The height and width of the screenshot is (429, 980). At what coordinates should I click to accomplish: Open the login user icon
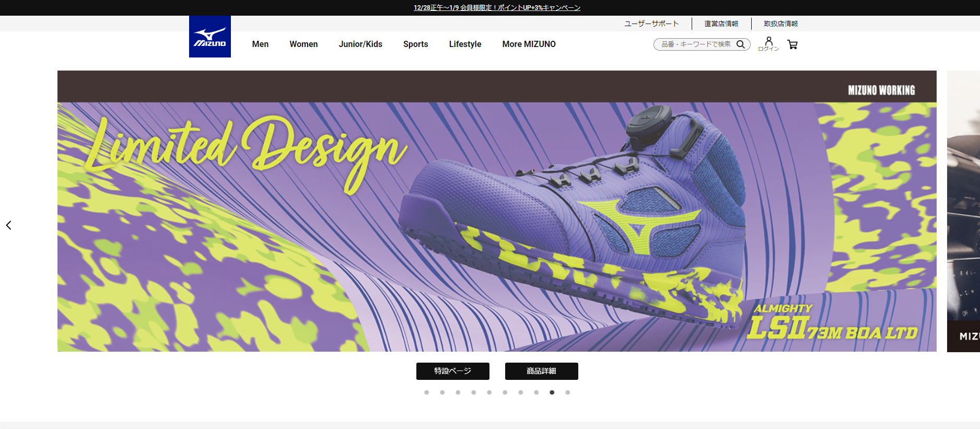point(768,44)
